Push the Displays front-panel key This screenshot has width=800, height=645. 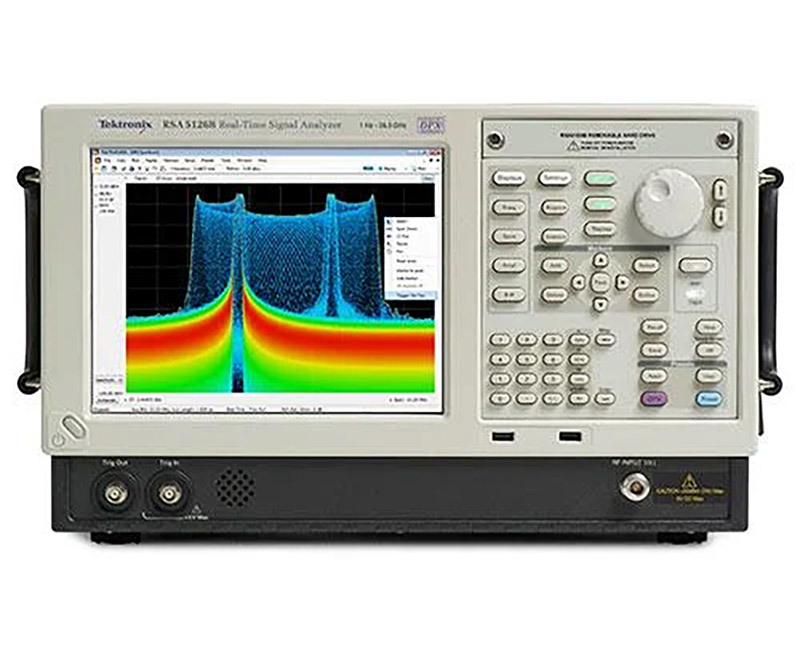tap(509, 178)
